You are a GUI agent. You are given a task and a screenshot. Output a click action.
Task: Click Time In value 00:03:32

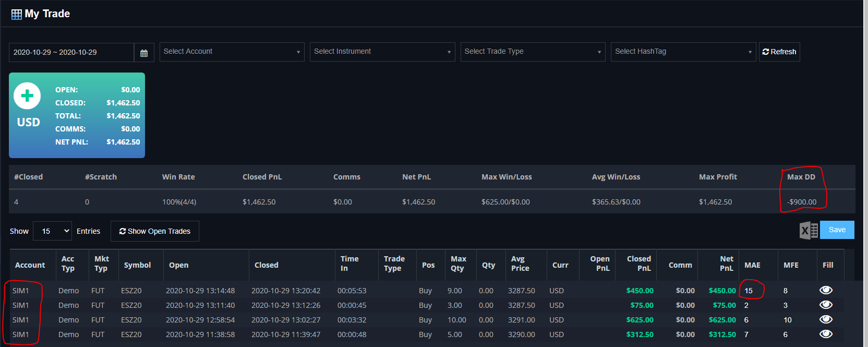coord(352,320)
